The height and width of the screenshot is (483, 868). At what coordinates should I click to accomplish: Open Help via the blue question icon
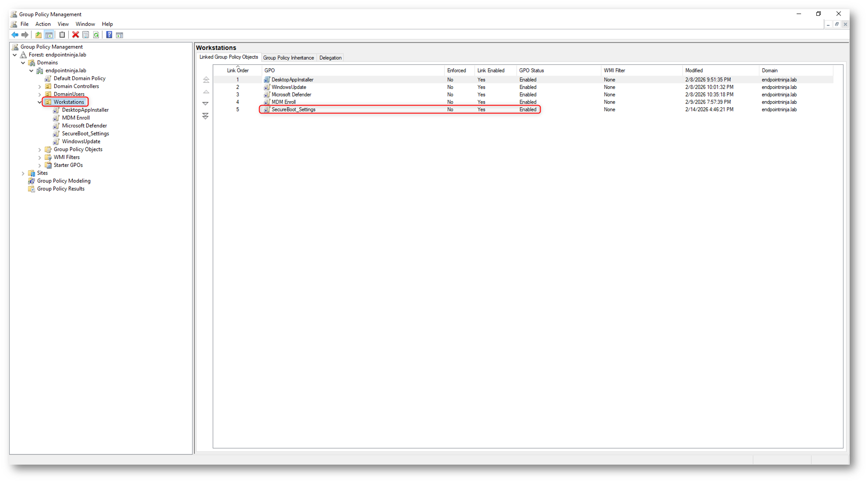(x=109, y=35)
